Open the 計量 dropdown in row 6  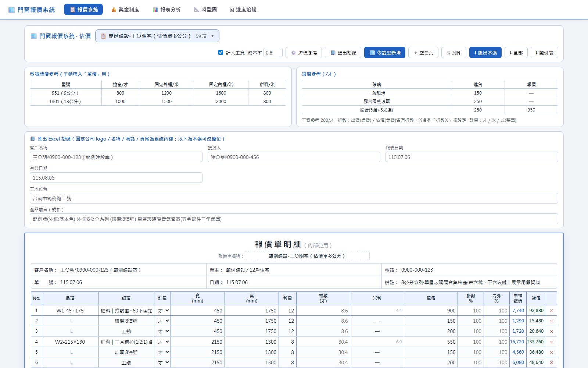click(163, 362)
